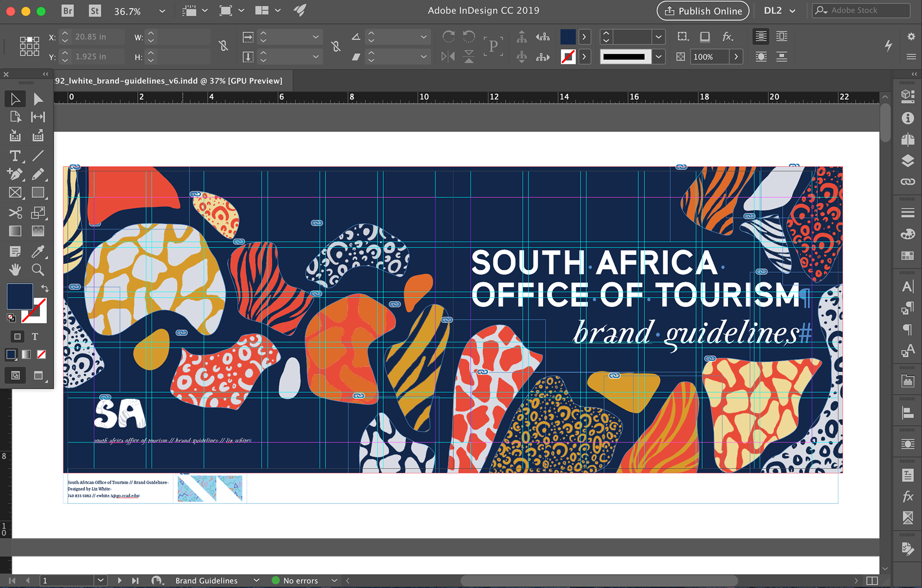This screenshot has height=588, width=922.
Task: Select the brand-guidelines_v6.indd document tab
Action: coord(169,81)
